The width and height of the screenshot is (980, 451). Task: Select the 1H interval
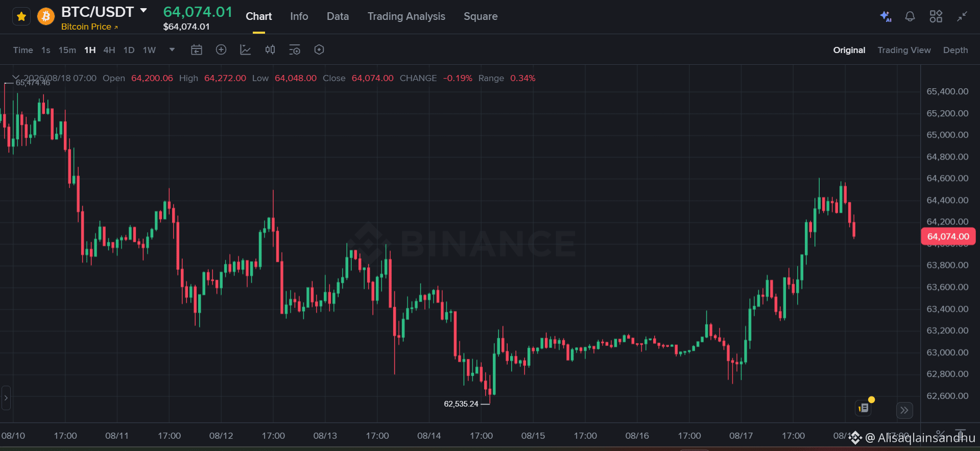click(x=90, y=50)
